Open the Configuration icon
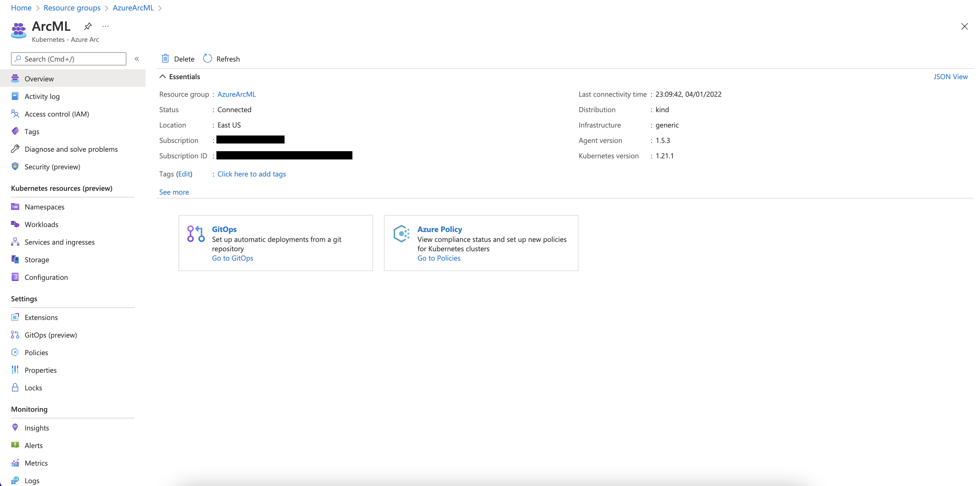The image size is (980, 486). coord(15,277)
